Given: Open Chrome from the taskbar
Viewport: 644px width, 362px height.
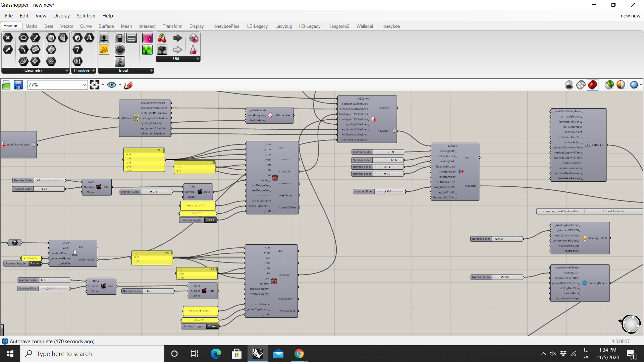Looking at the screenshot, I should 299,354.
